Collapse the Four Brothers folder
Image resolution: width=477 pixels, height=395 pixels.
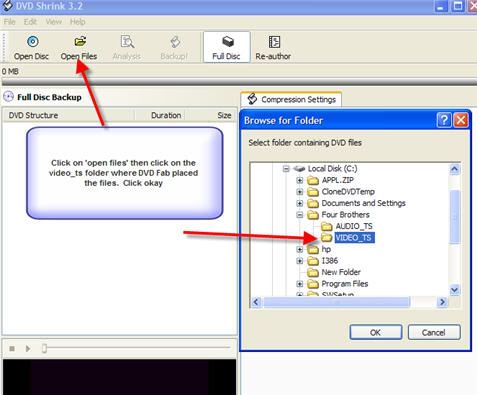pyautogui.click(x=300, y=215)
